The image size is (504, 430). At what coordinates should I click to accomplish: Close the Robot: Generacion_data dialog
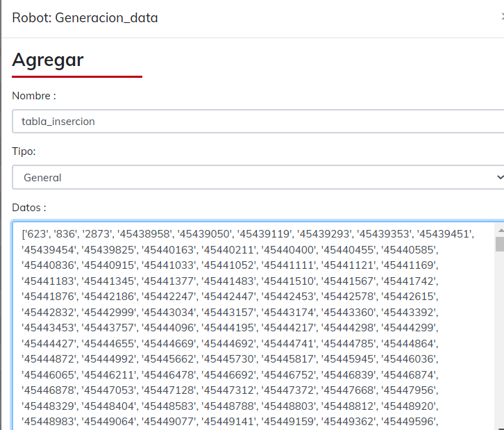point(501,18)
